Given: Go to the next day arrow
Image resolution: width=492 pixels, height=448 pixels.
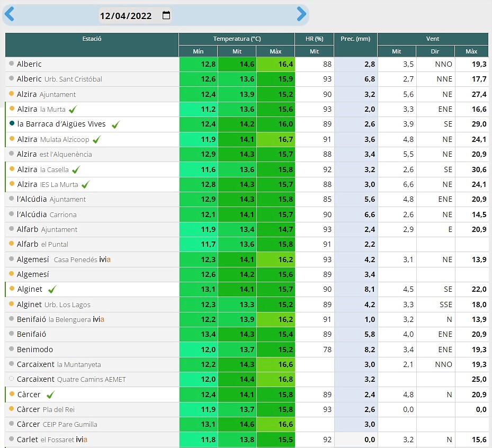Looking at the screenshot, I should point(301,14).
